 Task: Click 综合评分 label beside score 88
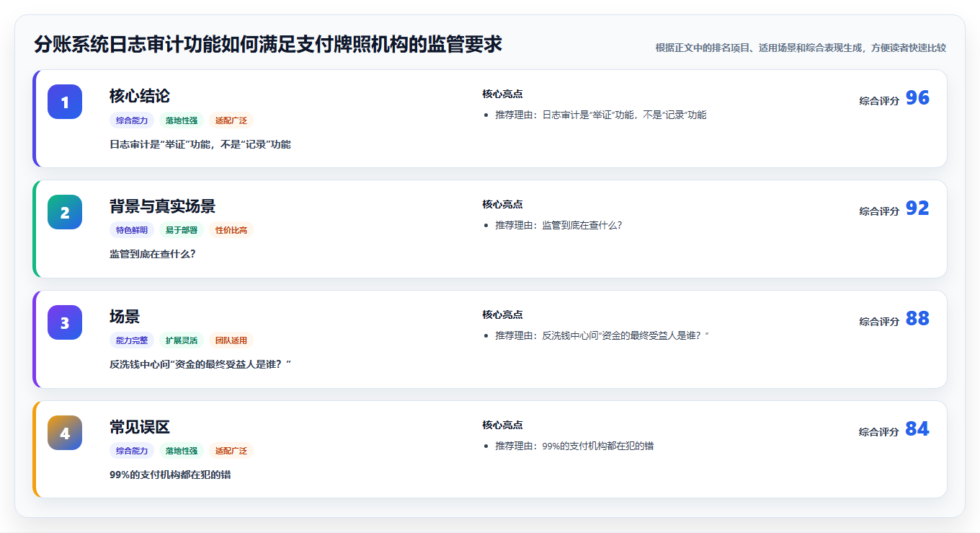[879, 322]
